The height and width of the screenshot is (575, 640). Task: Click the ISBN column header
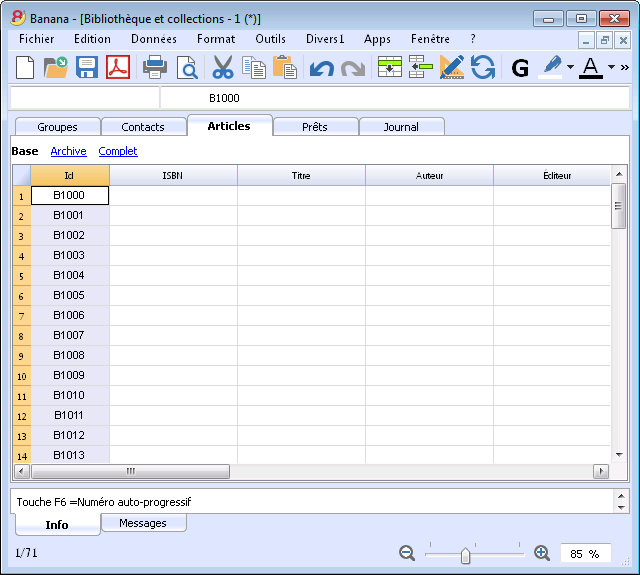tap(173, 175)
